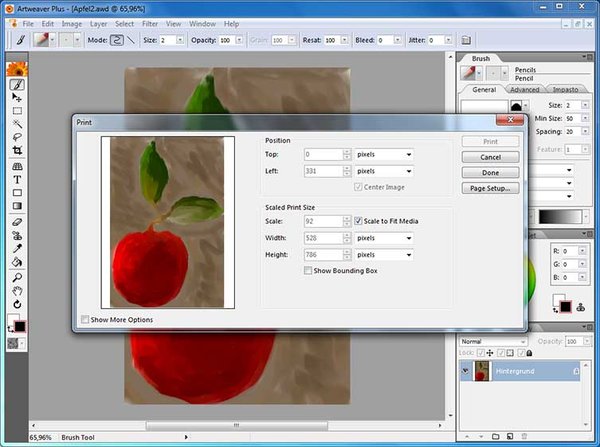The width and height of the screenshot is (600, 447).
Task: Select the Eraser tool
Action: (17, 221)
